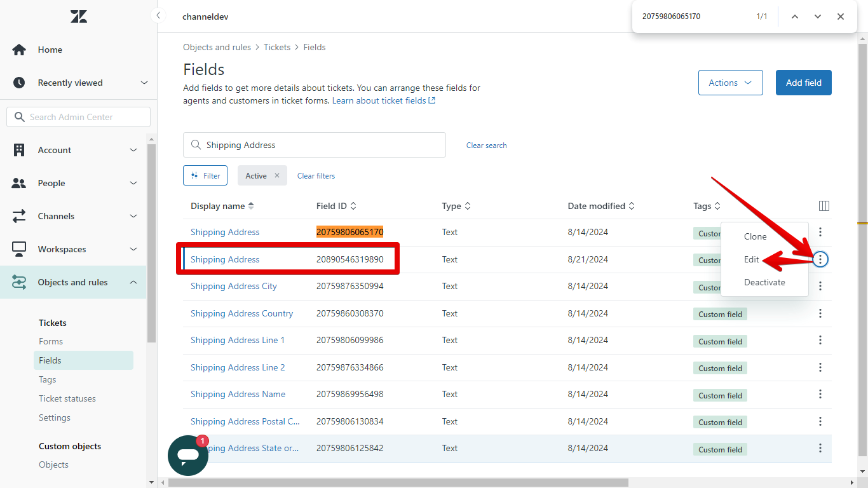The width and height of the screenshot is (868, 488).
Task: Expand the People menu
Action: pyautogui.click(x=133, y=183)
